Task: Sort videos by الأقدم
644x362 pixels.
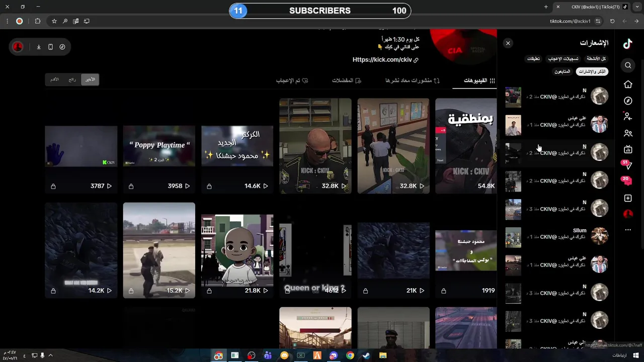Action: [55, 79]
